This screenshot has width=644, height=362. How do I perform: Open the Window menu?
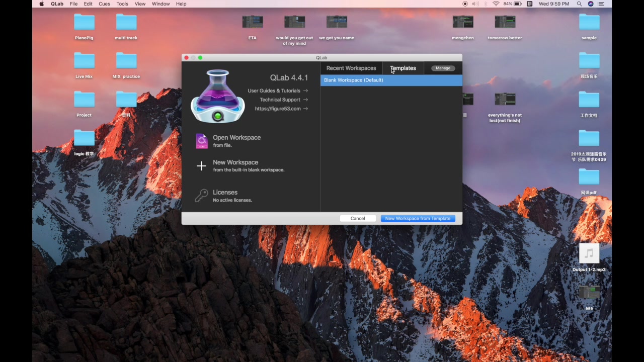point(160,4)
